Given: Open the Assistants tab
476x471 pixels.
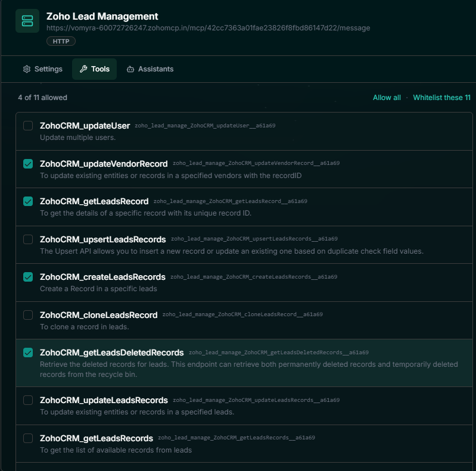Looking at the screenshot, I should point(150,69).
